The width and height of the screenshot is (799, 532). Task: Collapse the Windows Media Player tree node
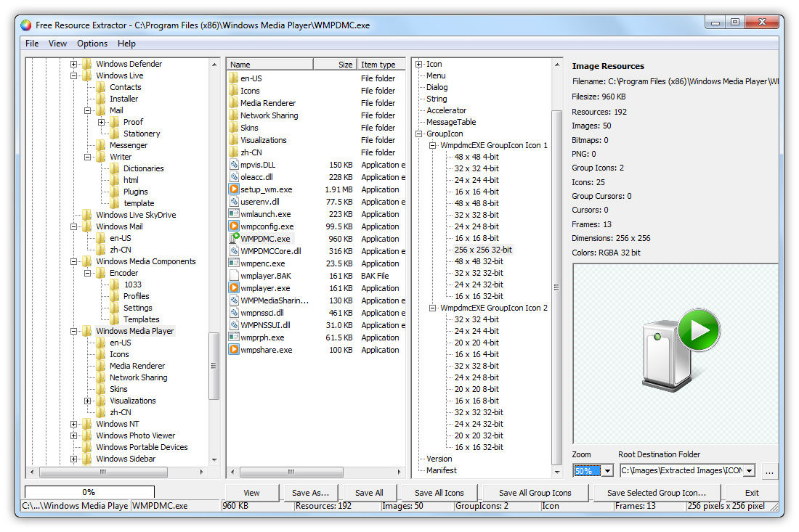(74, 332)
